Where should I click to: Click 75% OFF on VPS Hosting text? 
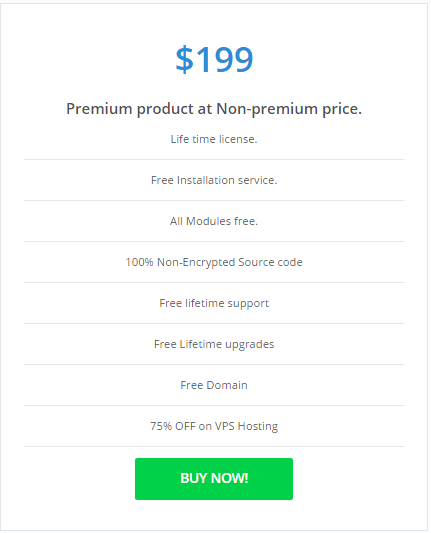(214, 426)
